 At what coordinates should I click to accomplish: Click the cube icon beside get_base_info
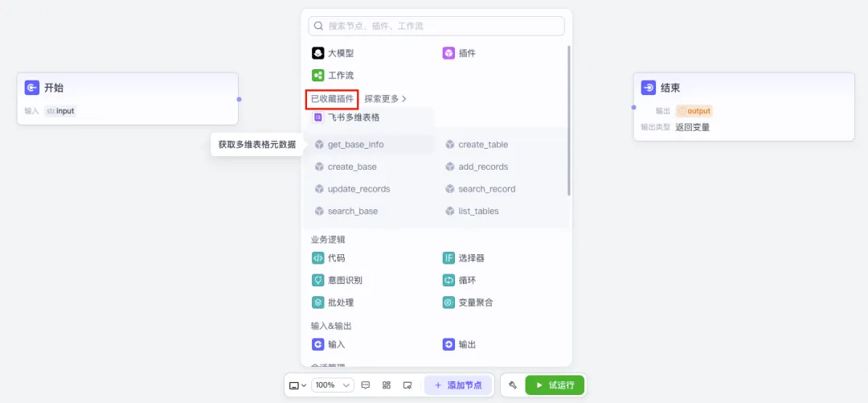[319, 145]
